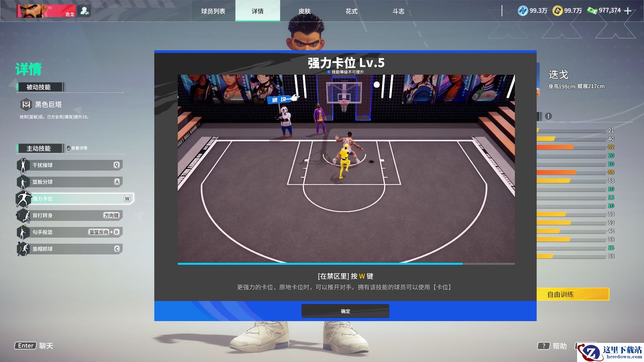Select the 强力卡位 skill icon
Screen dimensions: 644x362
24,199
